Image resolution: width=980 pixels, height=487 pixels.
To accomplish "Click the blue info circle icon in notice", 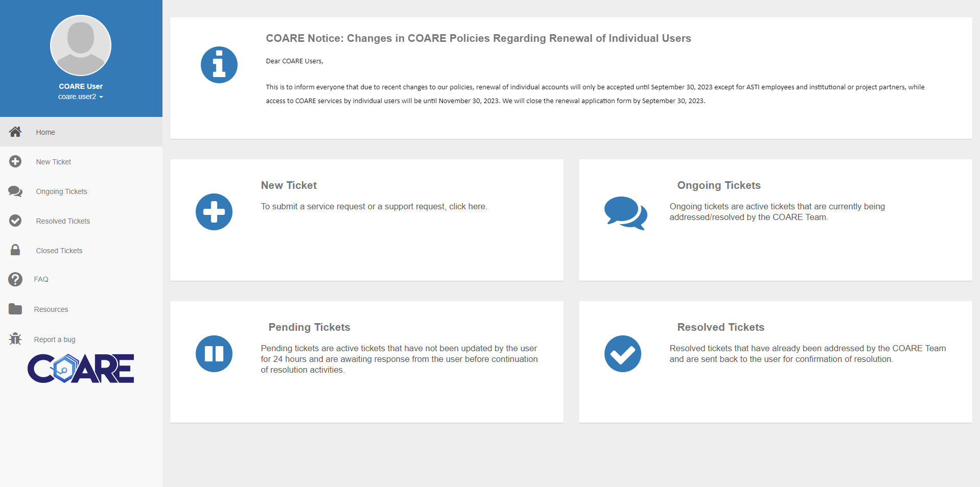I will coord(219,65).
